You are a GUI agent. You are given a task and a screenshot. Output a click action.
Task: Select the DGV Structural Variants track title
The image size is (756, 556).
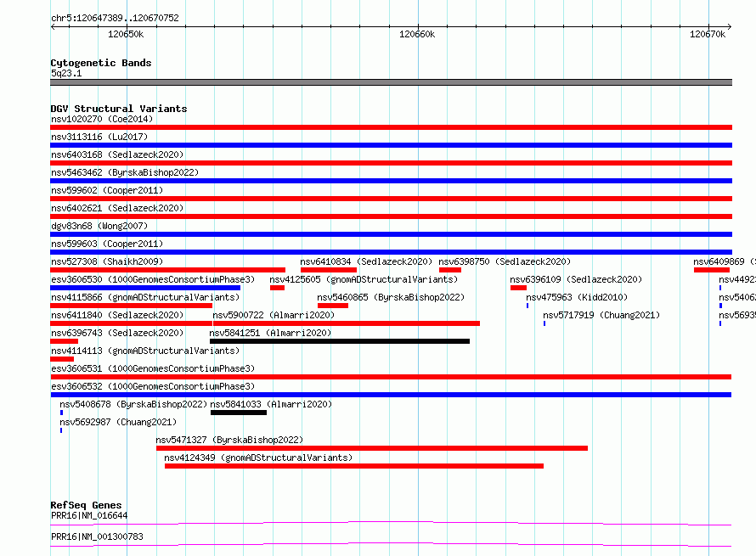119,109
